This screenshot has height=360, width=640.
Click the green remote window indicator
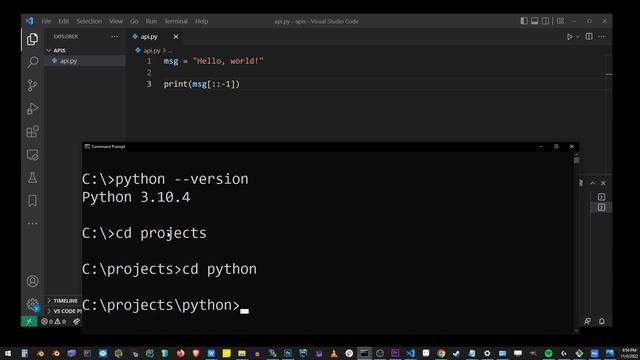pos(29,321)
